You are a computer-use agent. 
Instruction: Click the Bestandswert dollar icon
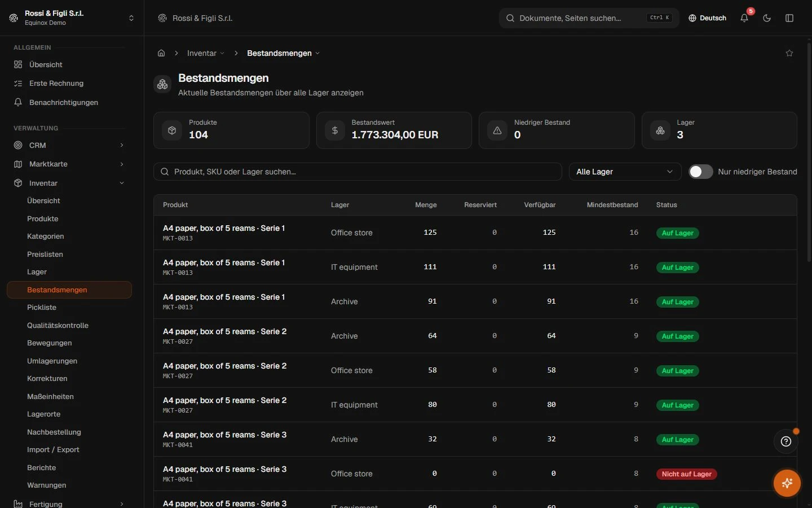[x=335, y=130]
